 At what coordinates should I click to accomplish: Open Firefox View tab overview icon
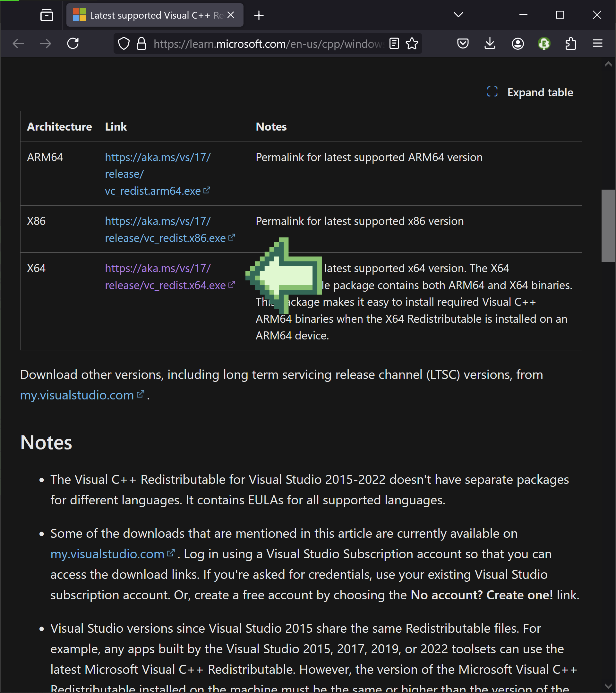(47, 15)
